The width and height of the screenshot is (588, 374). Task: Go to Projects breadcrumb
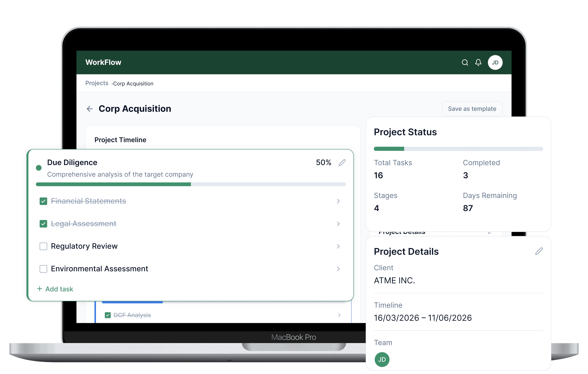pos(97,83)
